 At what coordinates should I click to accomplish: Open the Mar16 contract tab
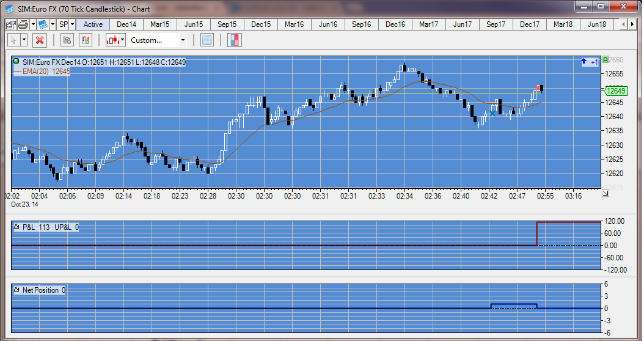pyautogui.click(x=295, y=24)
